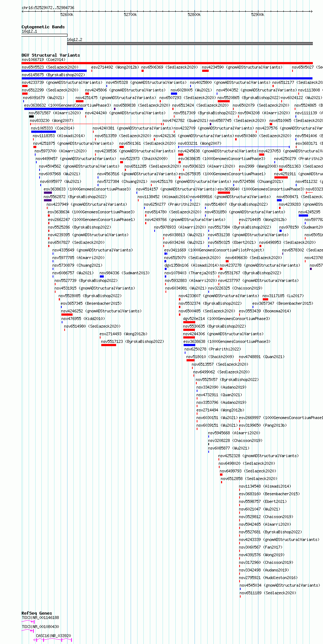Open gene CASC16|NR_033920 label
This screenshot has height=644, width=323.
coord(53,636)
